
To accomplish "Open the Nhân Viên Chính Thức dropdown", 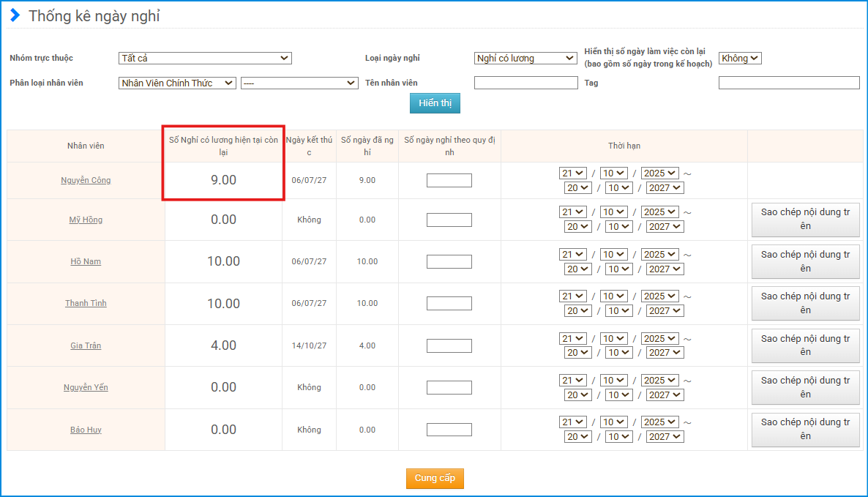I will pos(177,83).
